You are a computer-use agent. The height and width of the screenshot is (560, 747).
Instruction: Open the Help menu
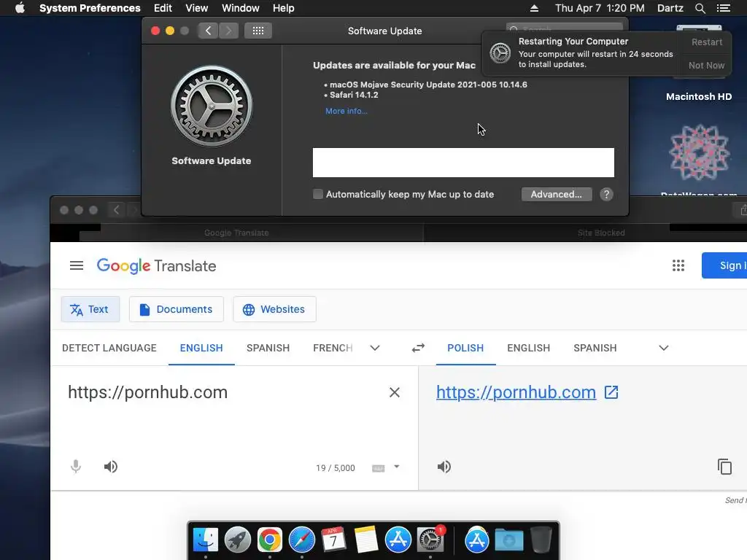click(284, 8)
